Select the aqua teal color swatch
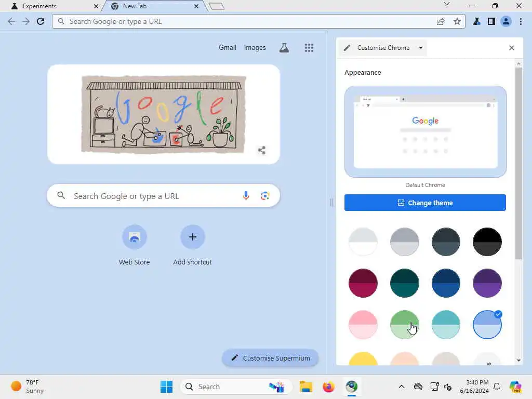The width and height of the screenshot is (532, 399). click(446, 324)
